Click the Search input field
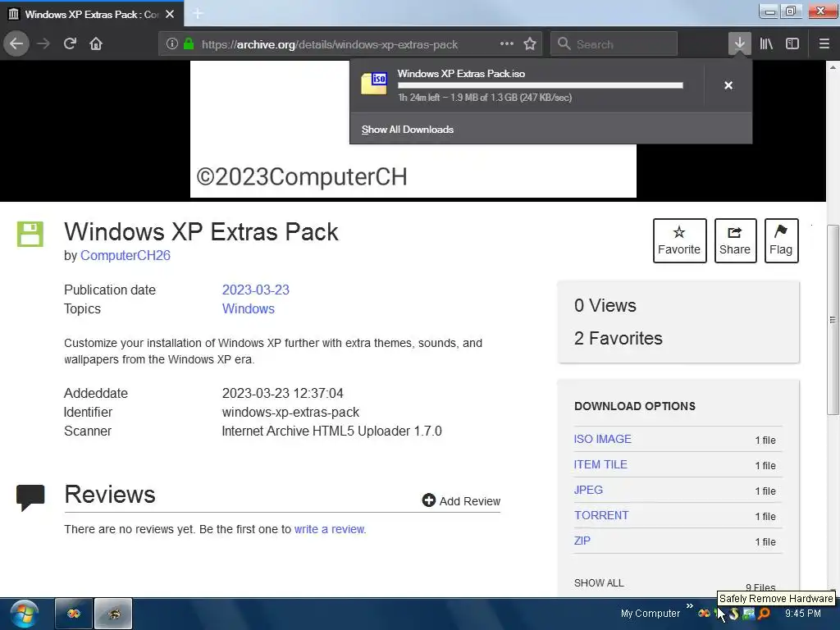Viewport: 840px width, 630px height. click(x=614, y=44)
